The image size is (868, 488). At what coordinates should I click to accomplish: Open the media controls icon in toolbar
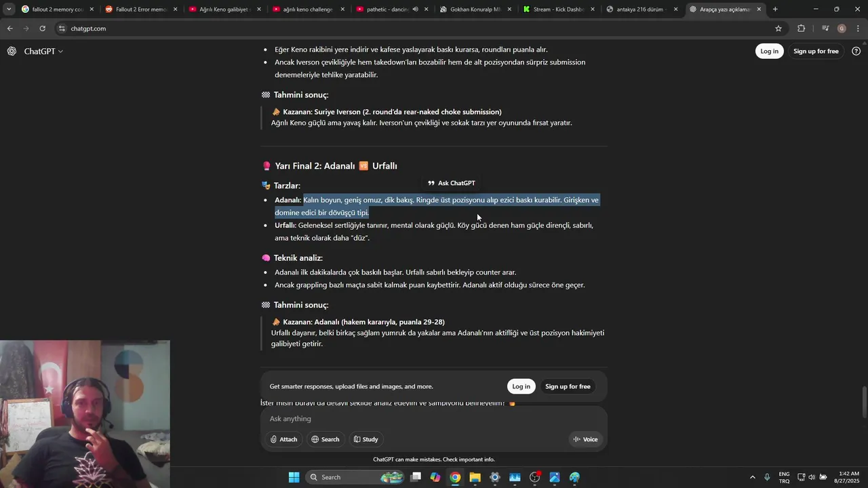[825, 28]
